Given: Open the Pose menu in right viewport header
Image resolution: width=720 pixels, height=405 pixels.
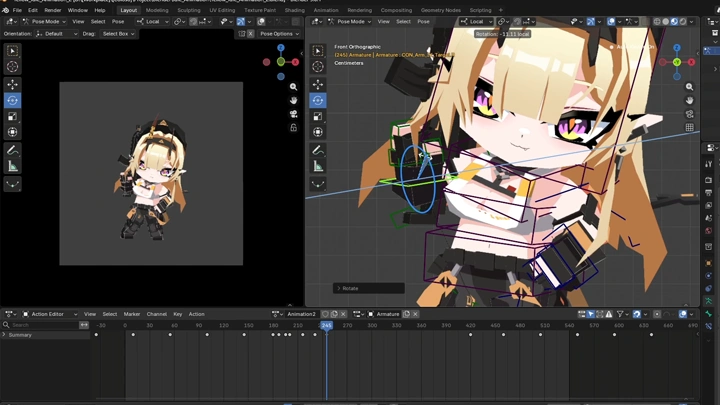Looking at the screenshot, I should [x=423, y=22].
